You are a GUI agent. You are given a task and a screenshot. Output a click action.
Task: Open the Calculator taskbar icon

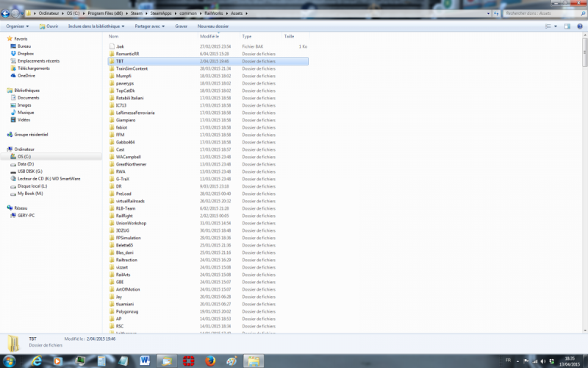coord(101,361)
